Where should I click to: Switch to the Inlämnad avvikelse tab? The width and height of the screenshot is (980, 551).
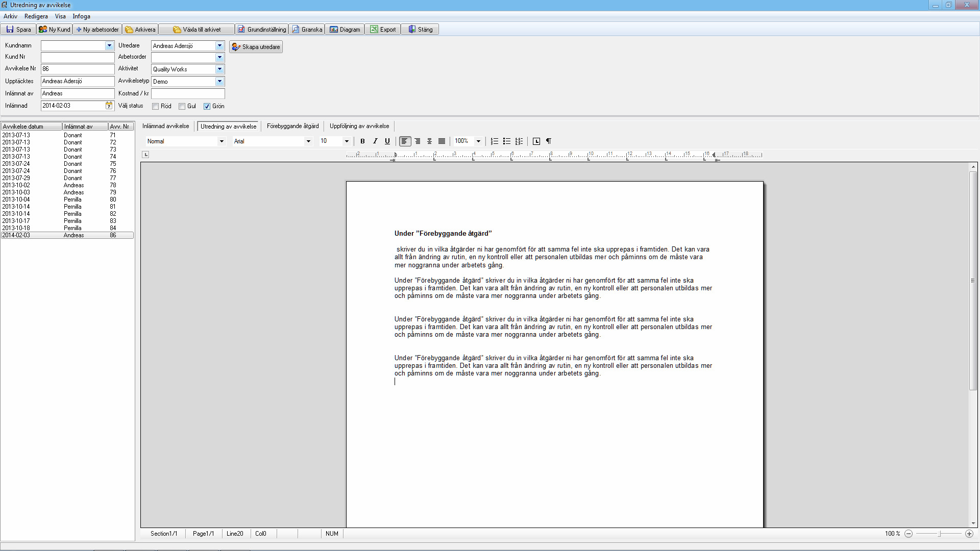pyautogui.click(x=165, y=127)
